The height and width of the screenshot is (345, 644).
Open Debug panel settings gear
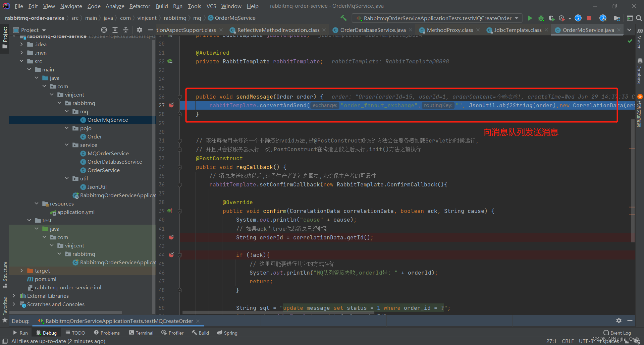[619, 321]
